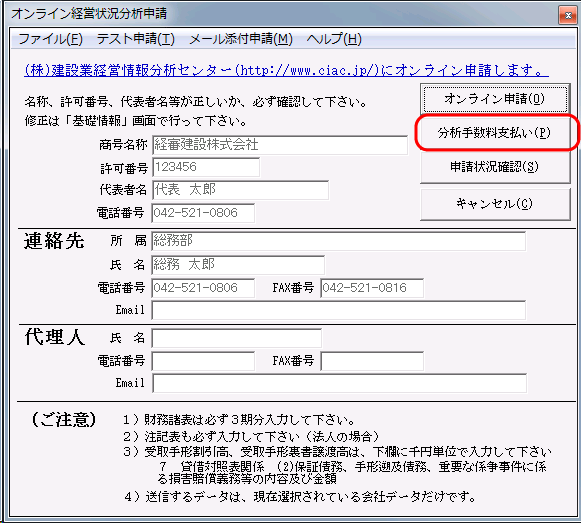Image resolution: width=581 pixels, height=523 pixels.
Task: Select the (ご注意) heading text
Action: coord(64,420)
